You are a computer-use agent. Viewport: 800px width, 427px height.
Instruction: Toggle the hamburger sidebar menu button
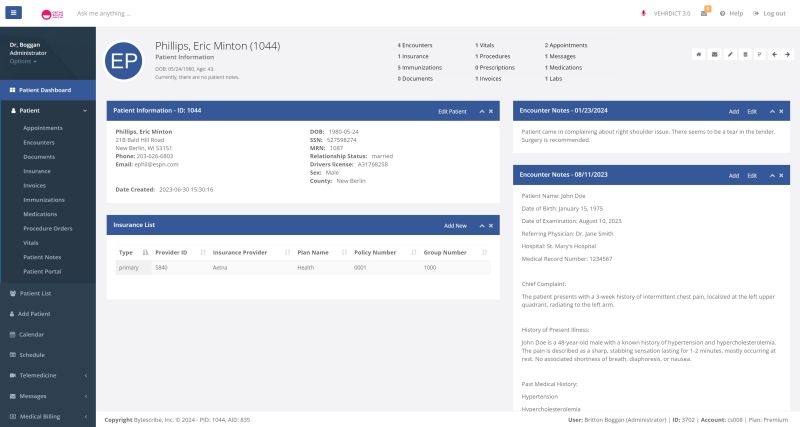point(14,13)
